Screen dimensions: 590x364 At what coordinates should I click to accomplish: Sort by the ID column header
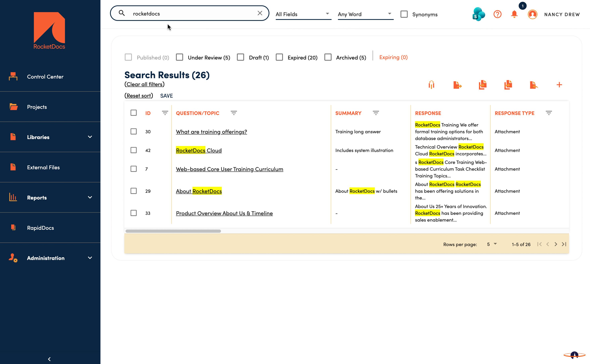click(148, 113)
